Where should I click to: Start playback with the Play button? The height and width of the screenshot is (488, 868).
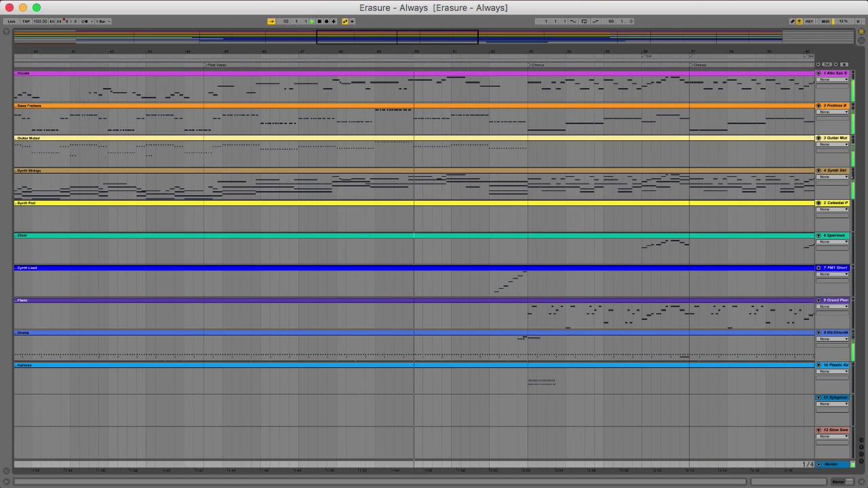click(x=312, y=21)
